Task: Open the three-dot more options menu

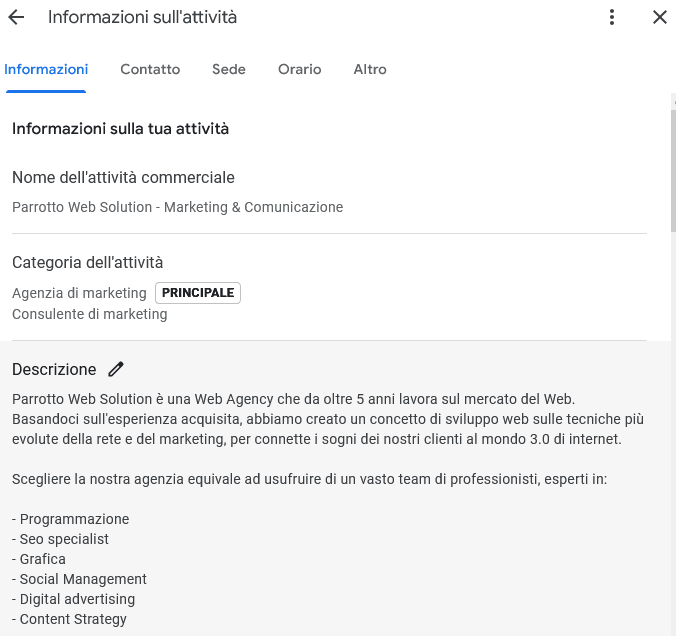Action: [612, 17]
